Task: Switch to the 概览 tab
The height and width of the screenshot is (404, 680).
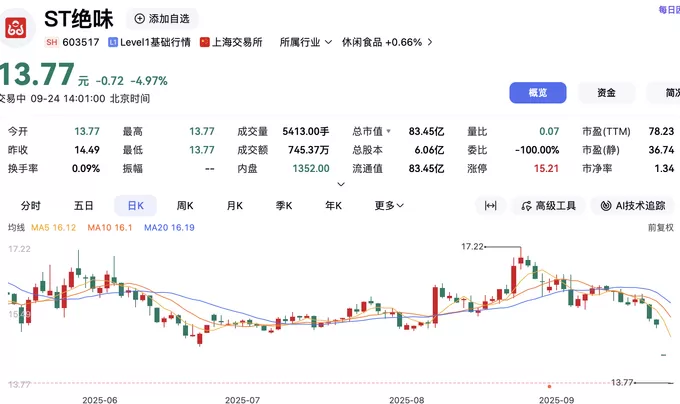Action: [538, 92]
